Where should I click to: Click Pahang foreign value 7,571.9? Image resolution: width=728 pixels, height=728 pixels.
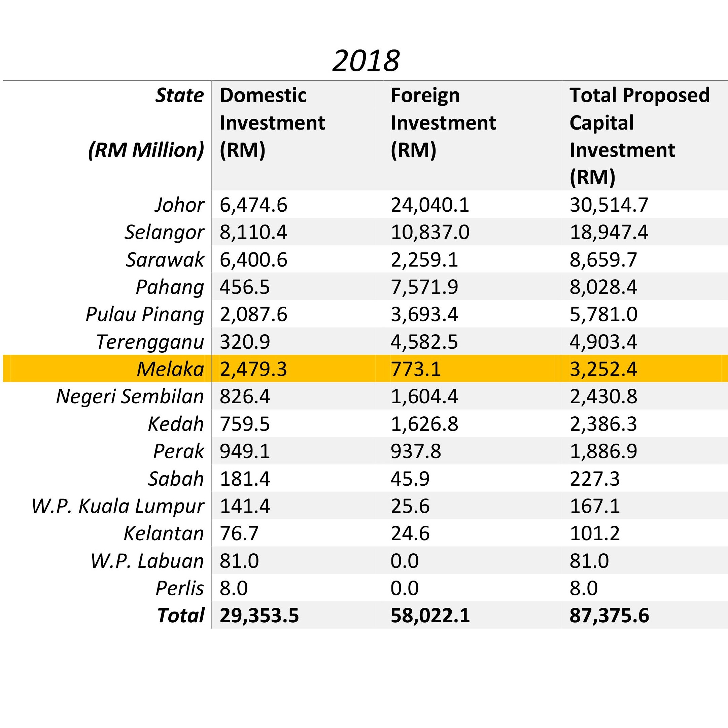point(424,287)
